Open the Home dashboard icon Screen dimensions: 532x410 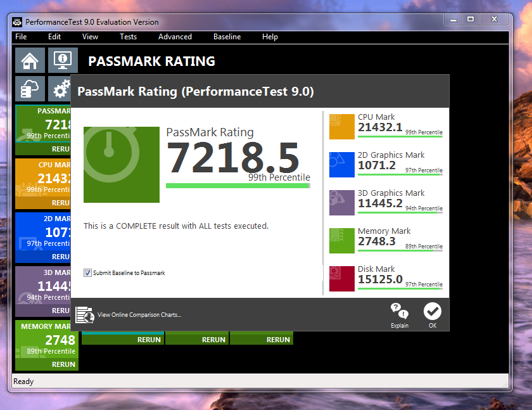click(x=30, y=60)
